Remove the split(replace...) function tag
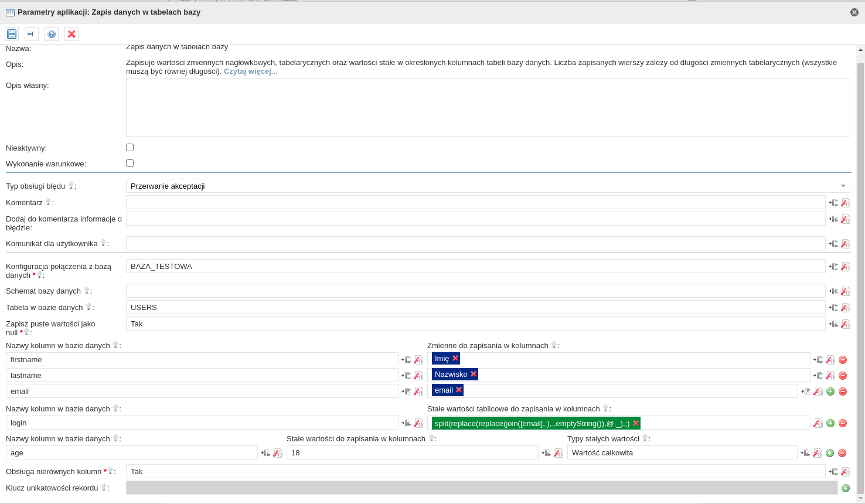This screenshot has width=865, height=504. [635, 423]
